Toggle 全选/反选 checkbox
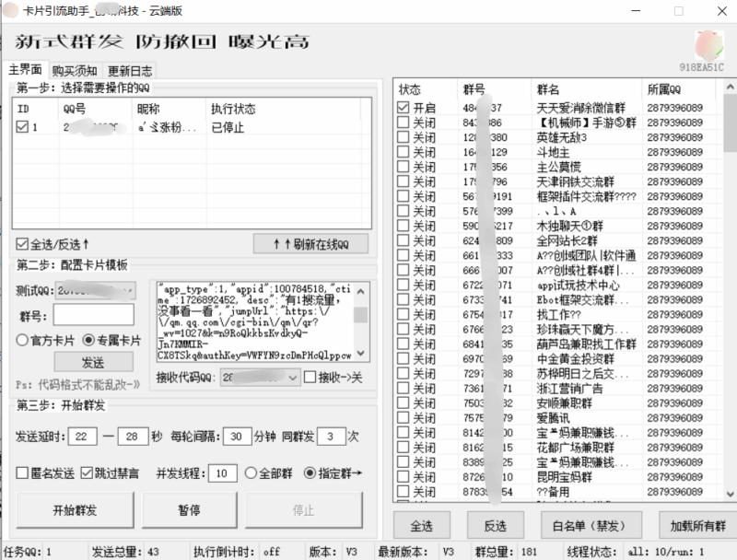 click(21, 244)
